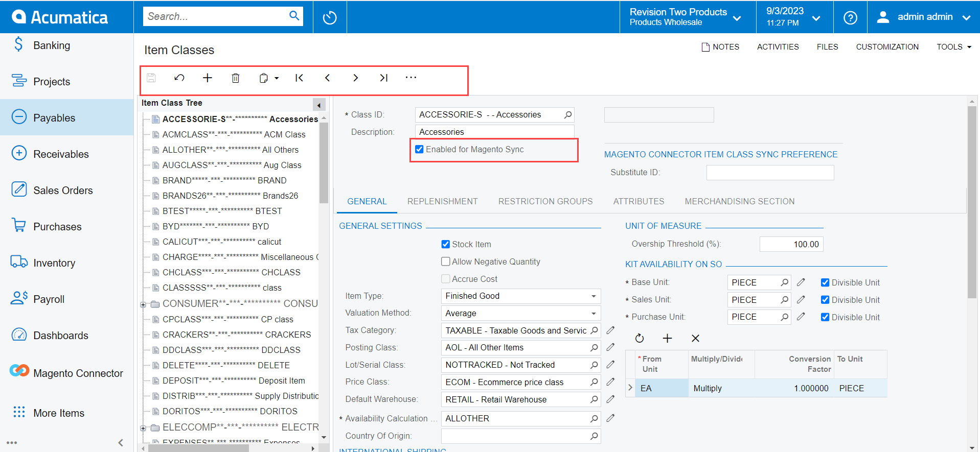Edit Tax Category with pencil icon
Viewport: 980px width, 452px height.
tap(610, 330)
